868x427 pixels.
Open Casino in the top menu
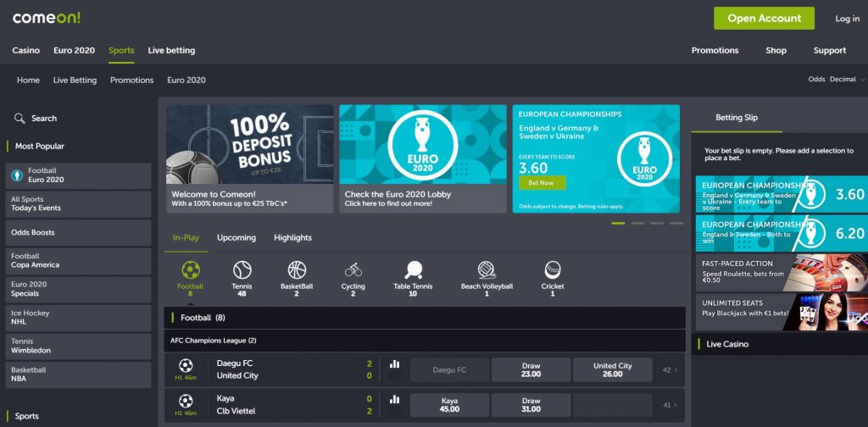click(x=26, y=50)
